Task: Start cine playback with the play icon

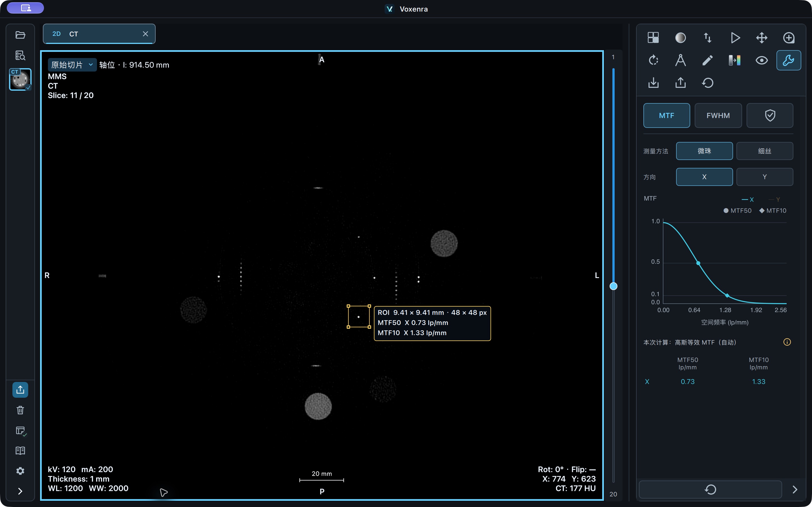Action: click(735, 37)
